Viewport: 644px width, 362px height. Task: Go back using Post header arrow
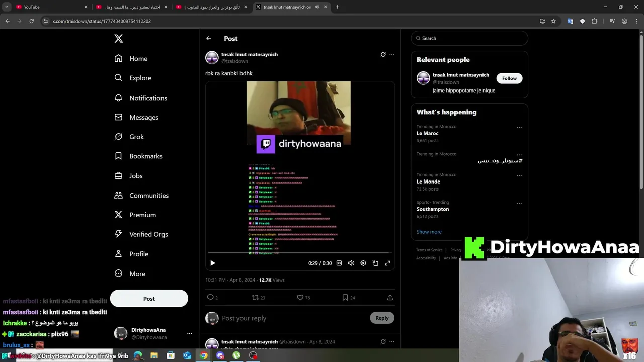tap(208, 38)
